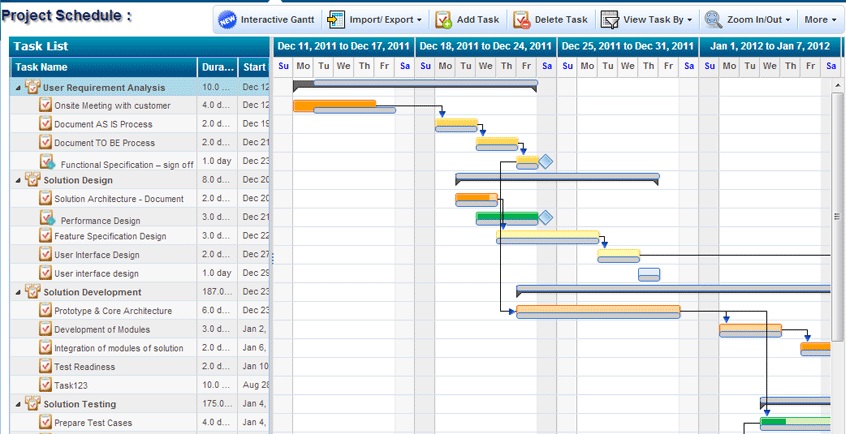This screenshot has width=846, height=434.
Task: Click the Solution Design group icon
Action: click(33, 180)
